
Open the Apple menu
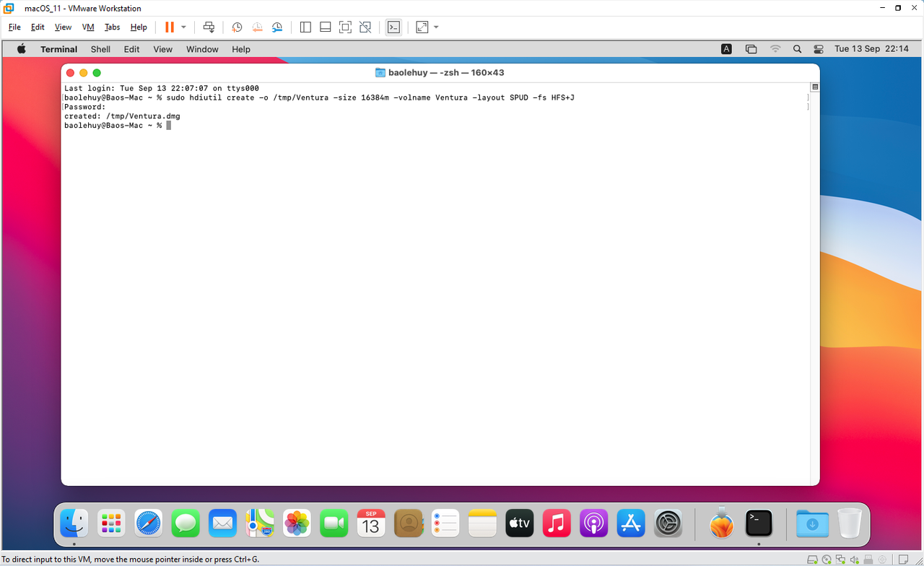(21, 49)
